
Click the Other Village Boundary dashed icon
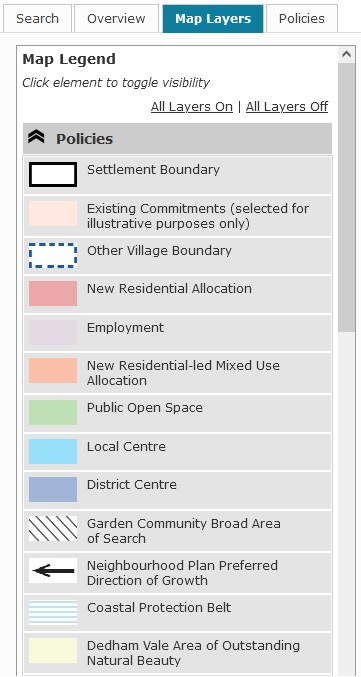pos(53,255)
